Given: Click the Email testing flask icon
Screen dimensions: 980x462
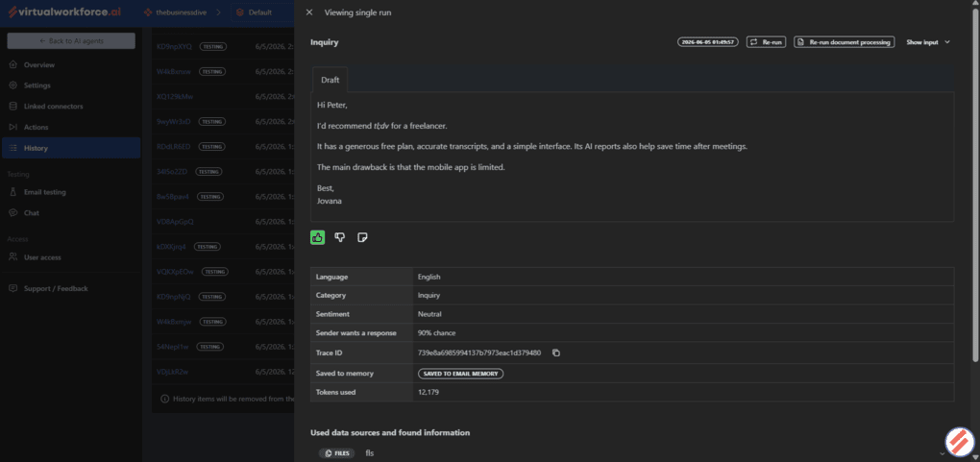Looking at the screenshot, I should (x=12, y=192).
